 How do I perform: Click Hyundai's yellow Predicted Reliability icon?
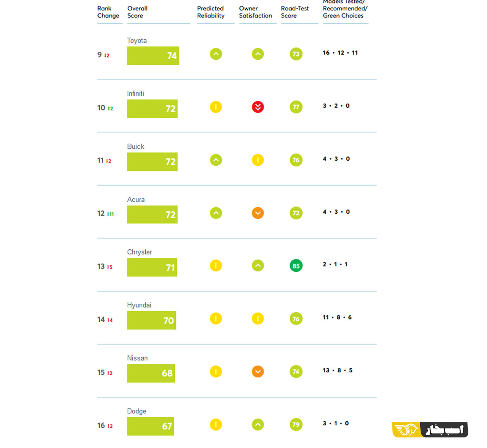point(216,319)
